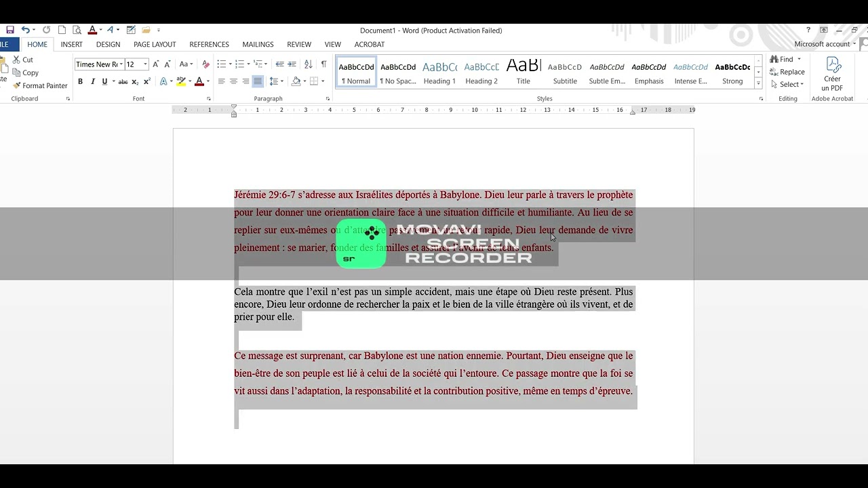Increase paragraph indent
This screenshot has width=868, height=488.
[x=292, y=64]
